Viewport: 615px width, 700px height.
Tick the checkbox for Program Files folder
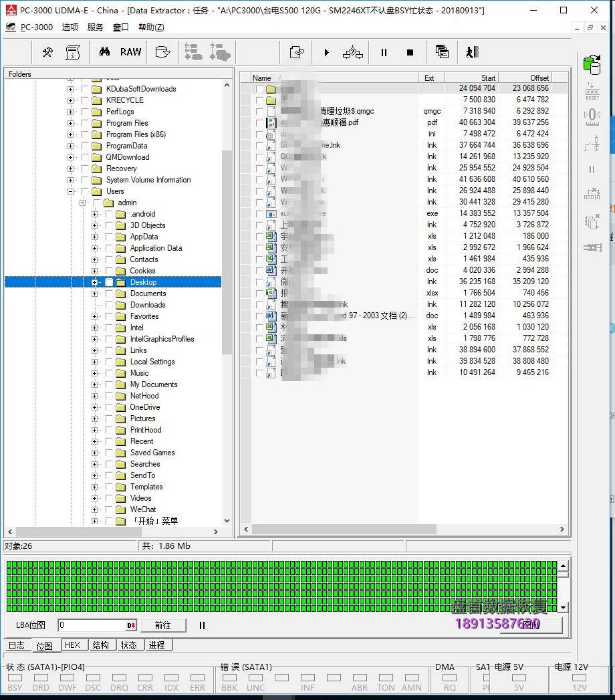pos(85,123)
